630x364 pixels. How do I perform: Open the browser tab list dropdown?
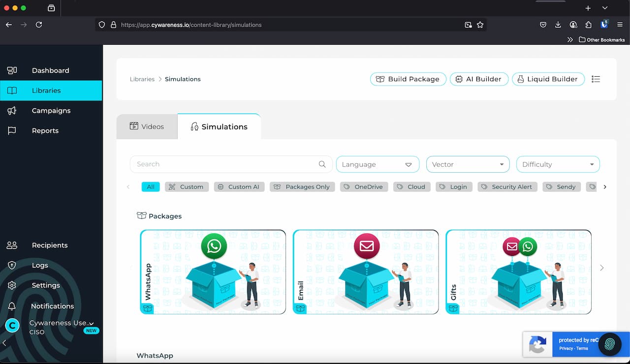605,8
